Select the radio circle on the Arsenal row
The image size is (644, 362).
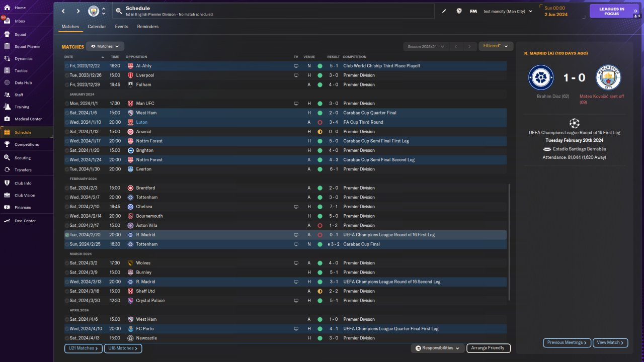(67, 132)
